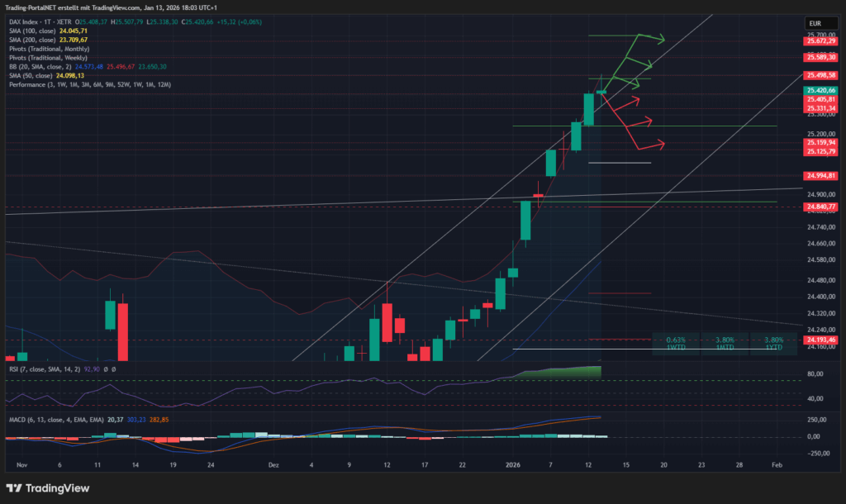Click the large red candle in mid-November
Image resolution: width=846 pixels, height=504 pixels.
pyautogui.click(x=123, y=331)
